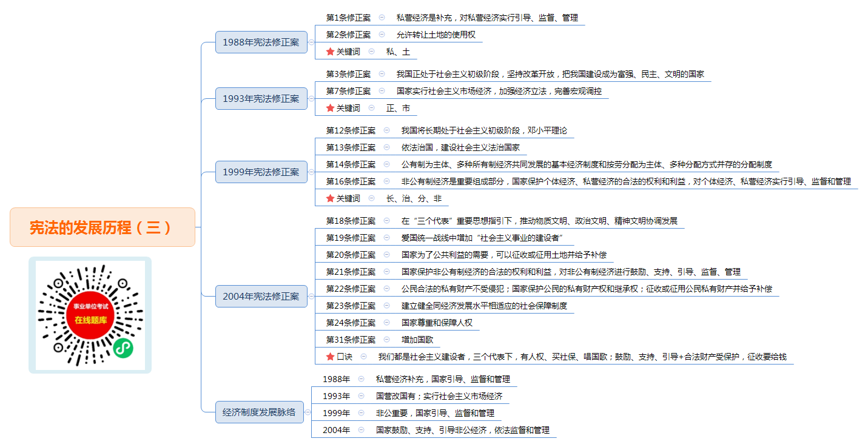The height and width of the screenshot is (447, 868).
Task: Click the red star beside 口诀
Action: coord(330,357)
